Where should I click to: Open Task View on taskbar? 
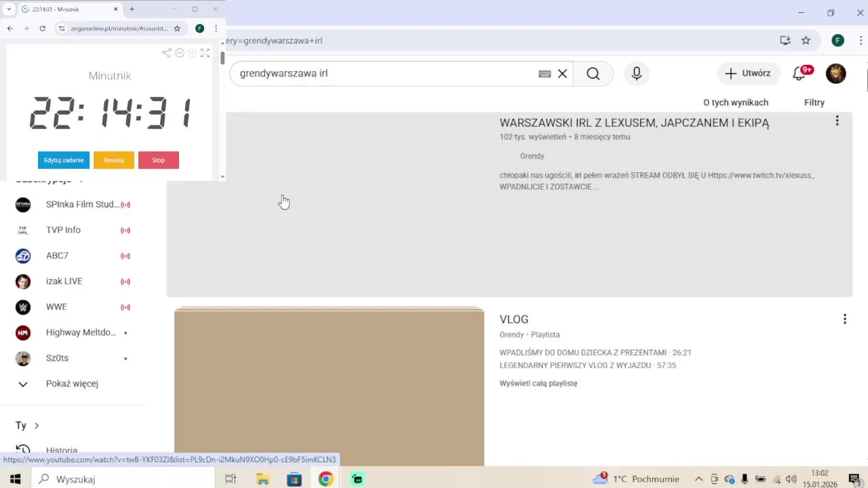(x=231, y=479)
